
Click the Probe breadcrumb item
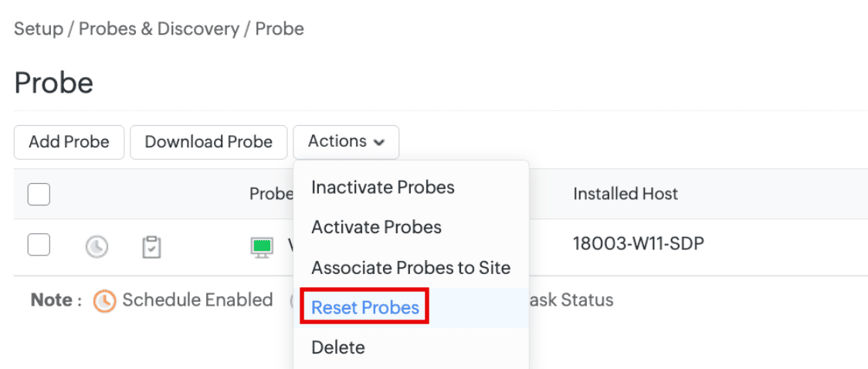[x=280, y=29]
